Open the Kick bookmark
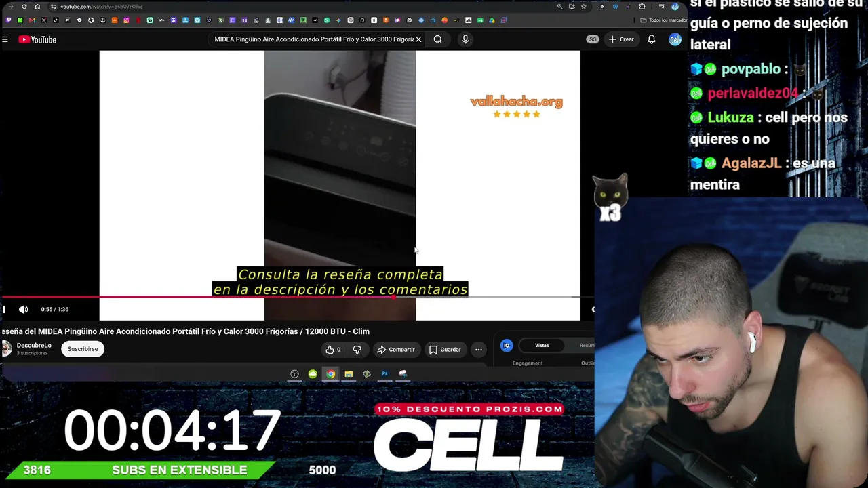 click(20, 20)
